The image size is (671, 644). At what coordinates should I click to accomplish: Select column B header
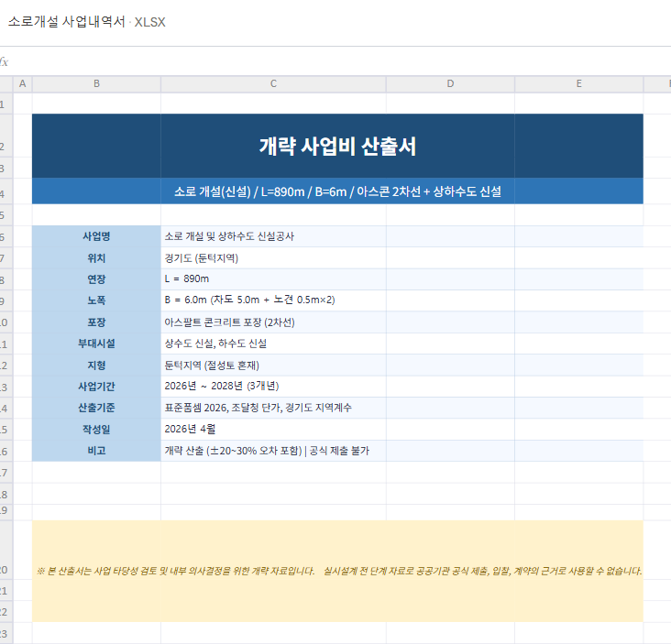coord(96,84)
